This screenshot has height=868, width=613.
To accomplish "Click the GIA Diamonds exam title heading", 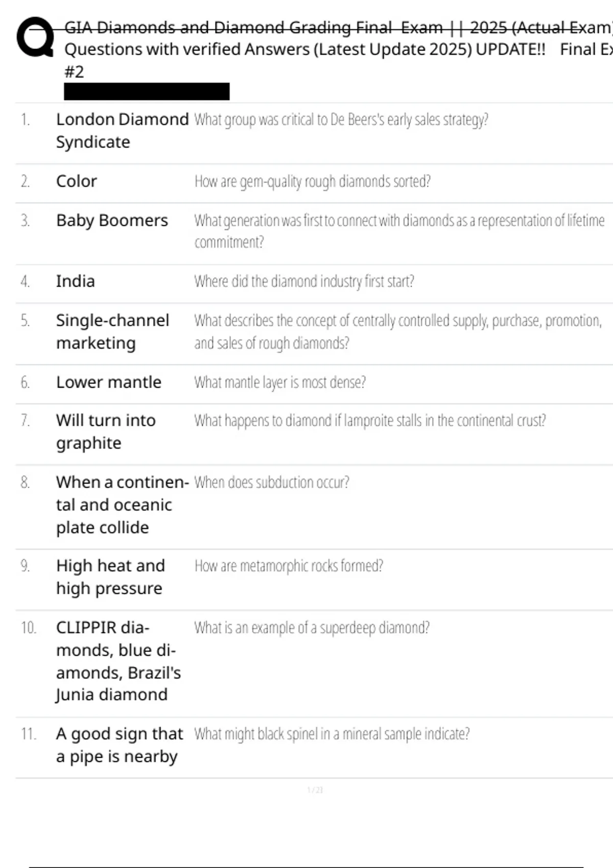I will tap(337, 49).
